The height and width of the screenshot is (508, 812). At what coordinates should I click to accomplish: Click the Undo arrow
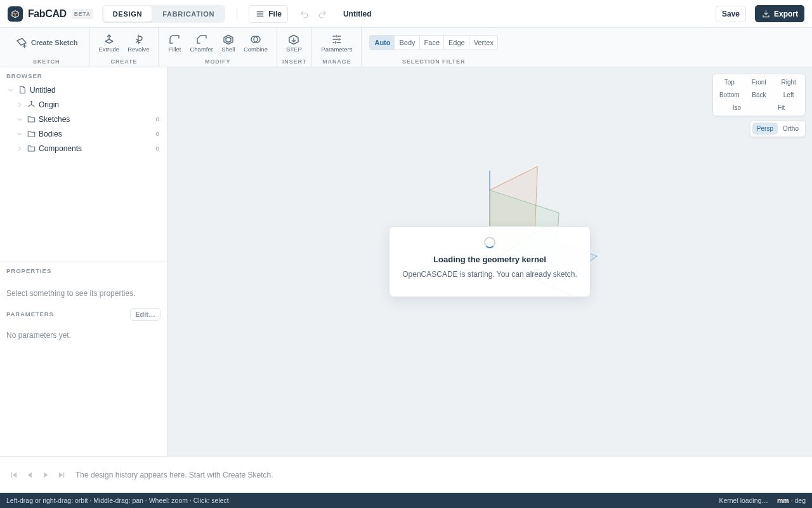pyautogui.click(x=304, y=14)
